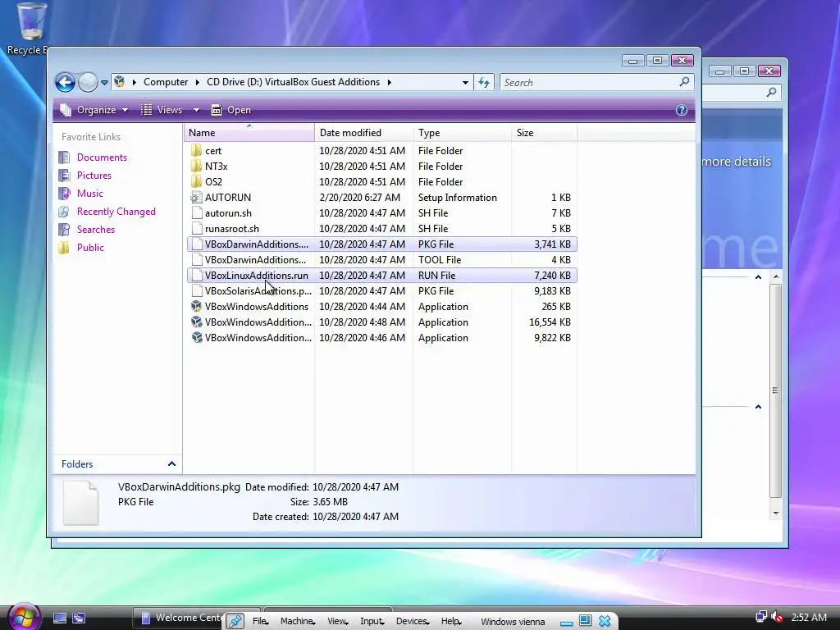Open VirtualBox File menu
This screenshot has width=840, height=630.
(x=260, y=622)
